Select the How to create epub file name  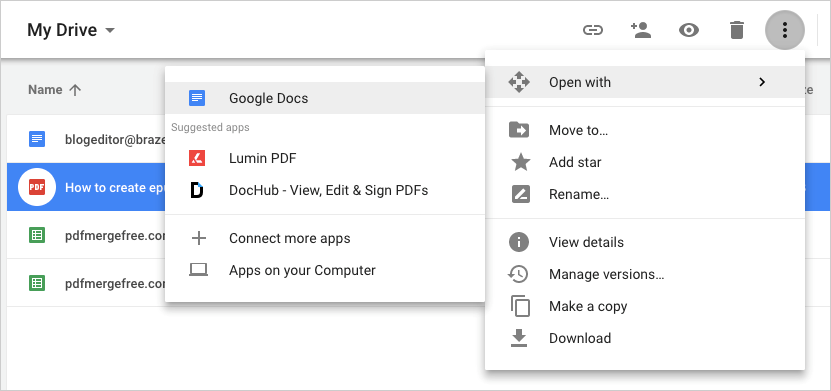[x=115, y=188]
